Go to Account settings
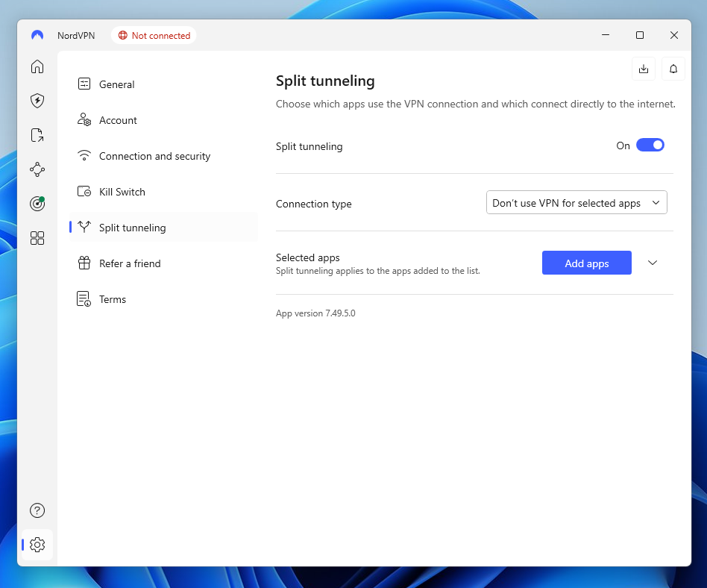The height and width of the screenshot is (588, 707). [163, 120]
